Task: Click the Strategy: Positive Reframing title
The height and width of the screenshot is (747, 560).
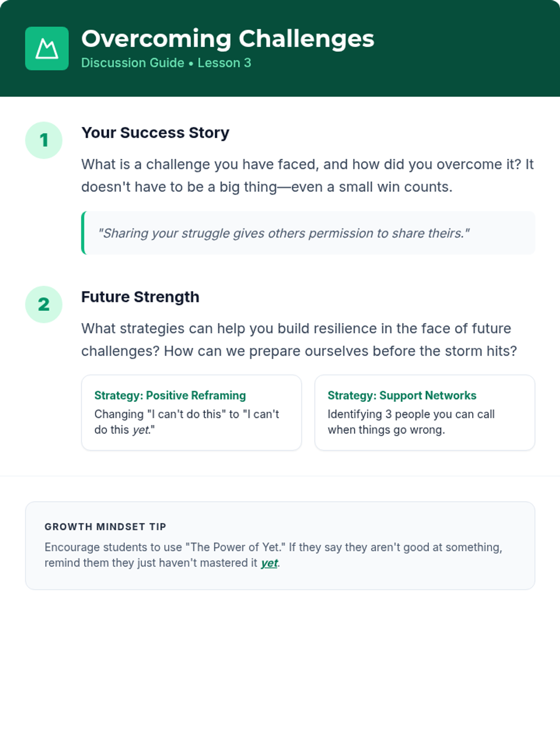Action: coord(170,395)
